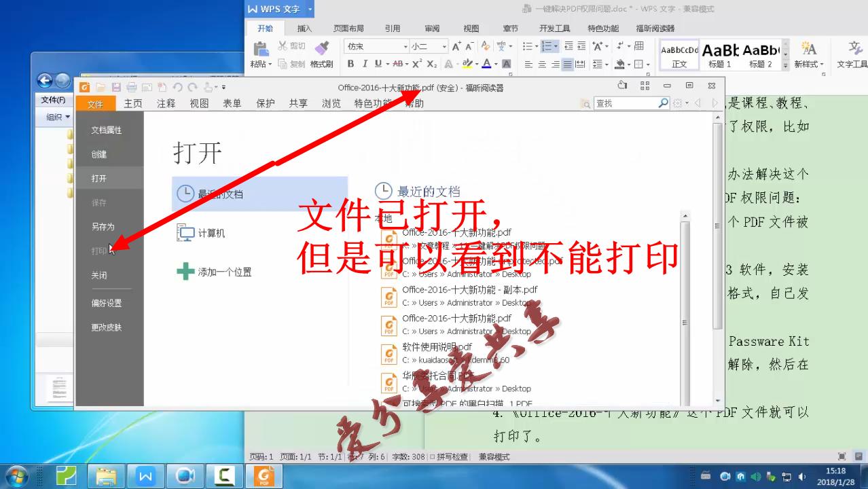Select center alignment in WPS ribbon

click(543, 64)
